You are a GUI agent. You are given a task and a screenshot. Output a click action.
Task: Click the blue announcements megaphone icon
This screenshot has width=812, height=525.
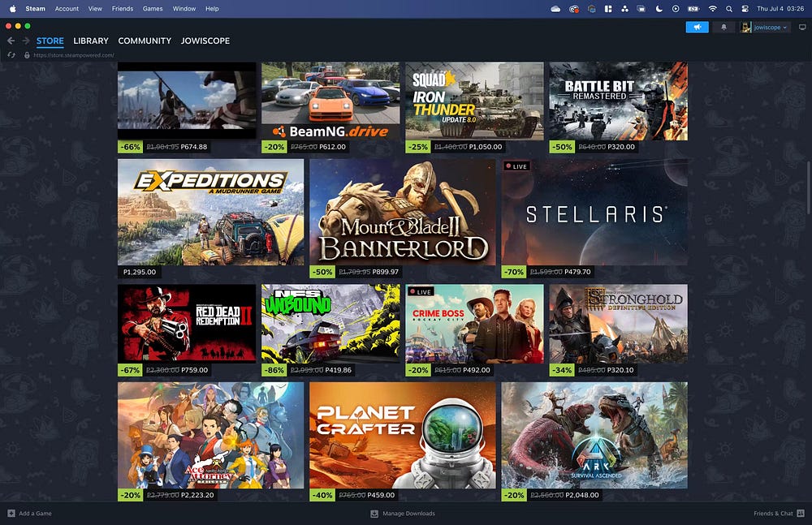point(697,27)
